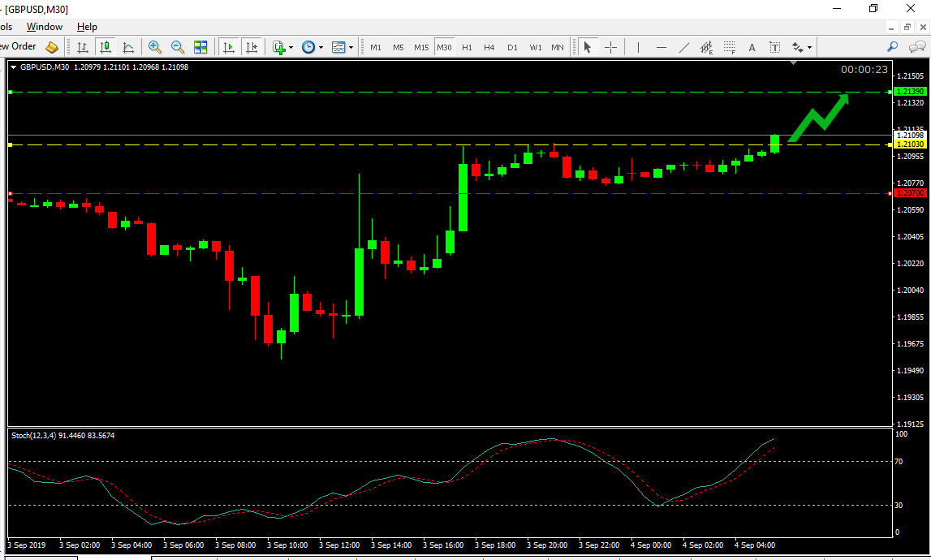Screen dimensions: 931x560
Task: Open the Templates button
Action: (x=338, y=47)
